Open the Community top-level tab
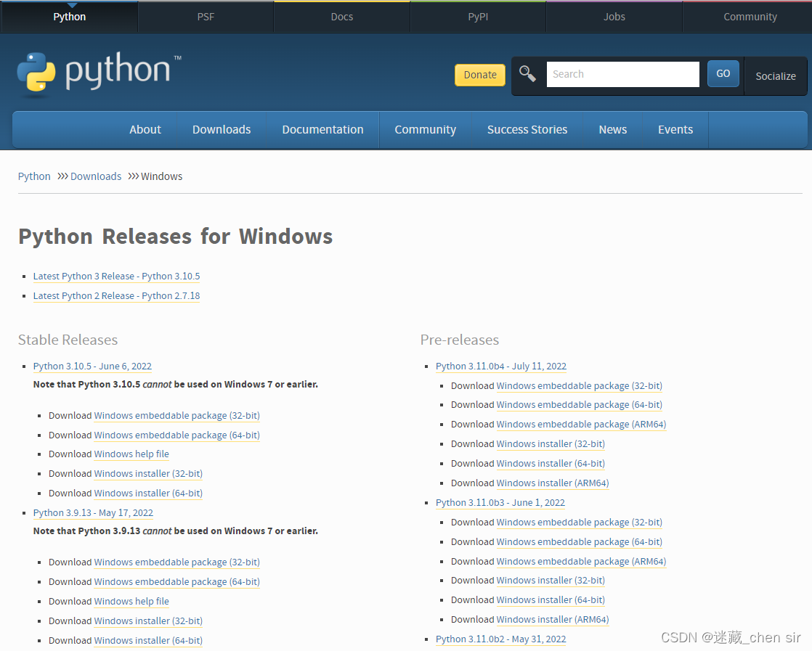Screen dimensions: 812x651 pyautogui.click(x=750, y=17)
